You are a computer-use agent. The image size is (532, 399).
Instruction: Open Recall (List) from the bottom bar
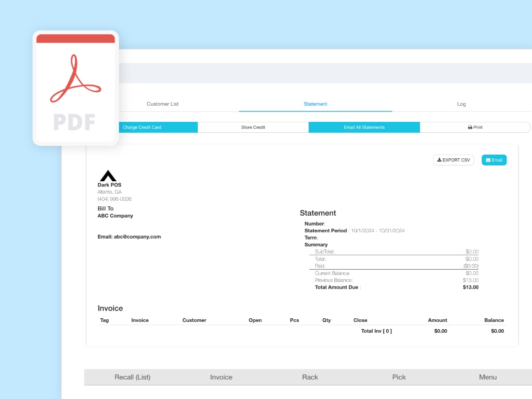(133, 377)
